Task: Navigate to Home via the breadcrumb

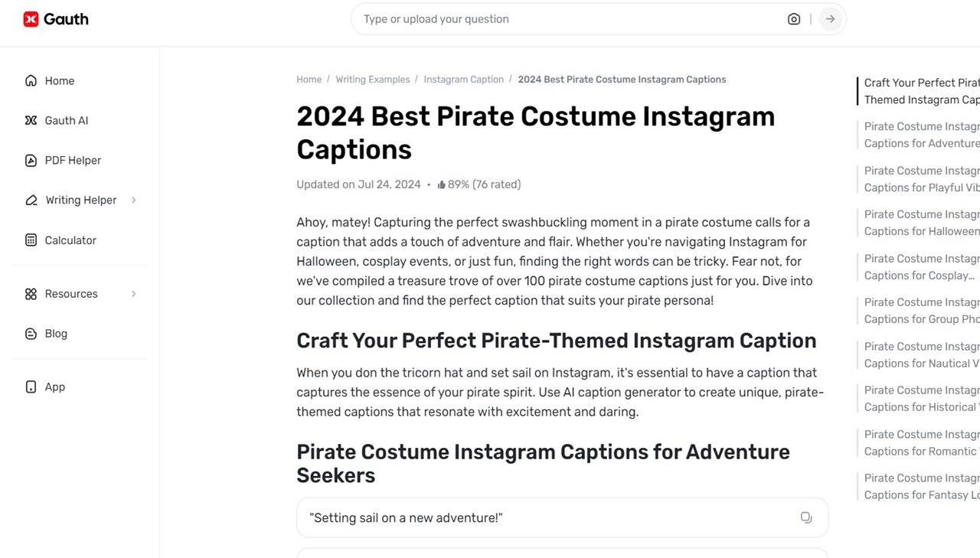Action: tap(309, 79)
